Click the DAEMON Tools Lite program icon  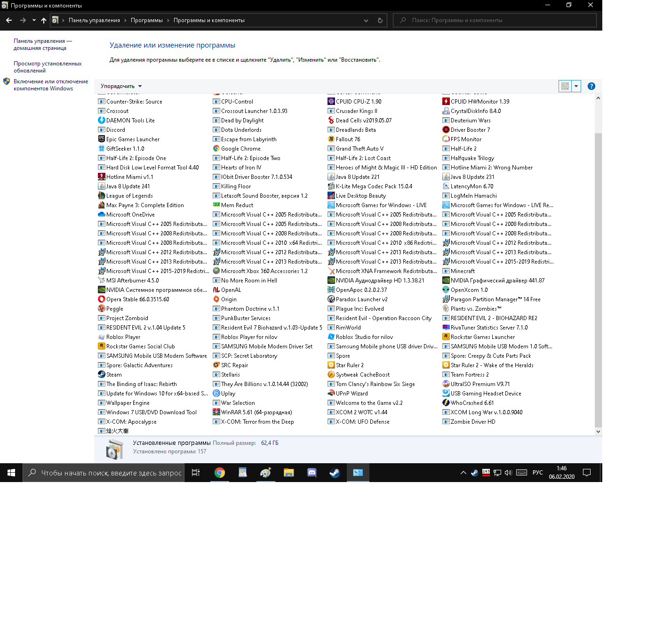pos(101,121)
